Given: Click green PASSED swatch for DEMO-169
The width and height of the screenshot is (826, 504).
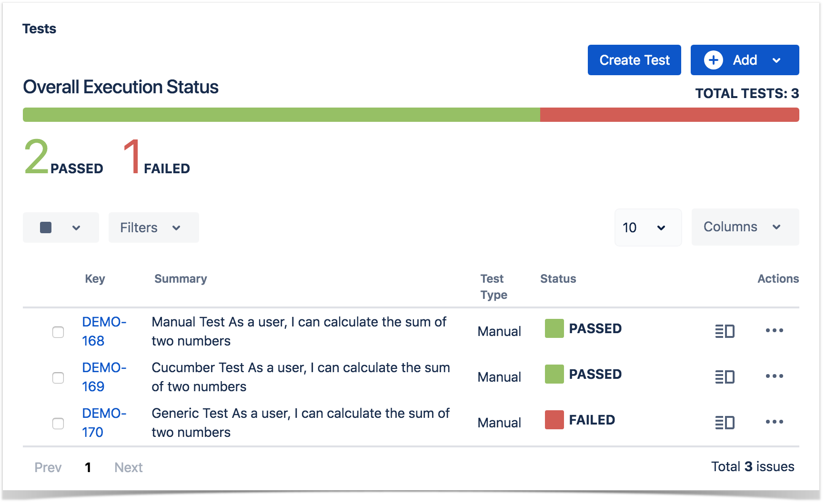Looking at the screenshot, I should coord(554,374).
